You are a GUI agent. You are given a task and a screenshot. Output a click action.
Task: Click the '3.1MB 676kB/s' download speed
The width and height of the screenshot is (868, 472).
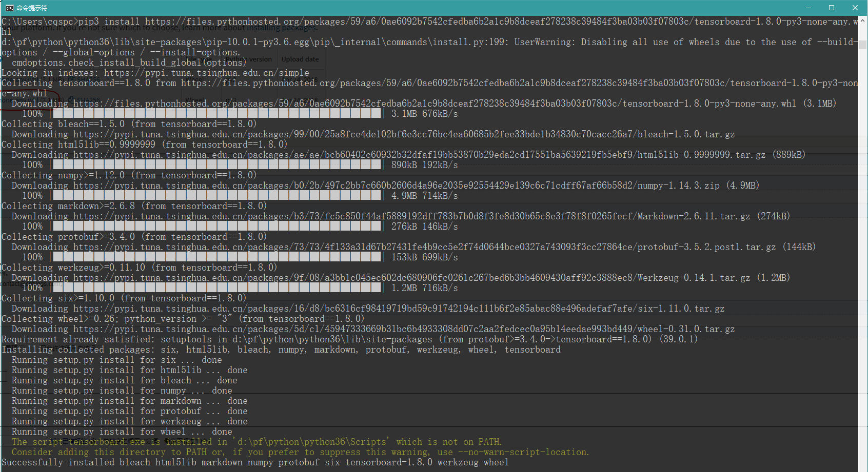click(425, 114)
